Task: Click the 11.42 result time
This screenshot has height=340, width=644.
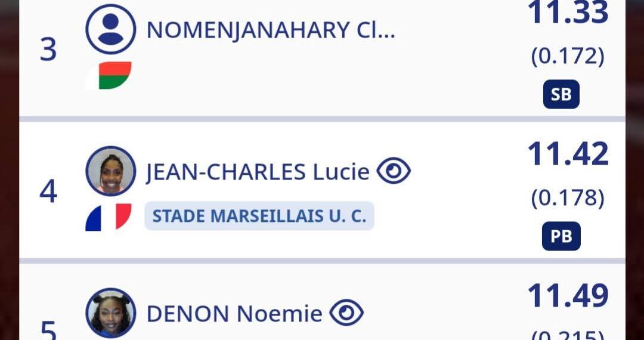Action: [568, 154]
